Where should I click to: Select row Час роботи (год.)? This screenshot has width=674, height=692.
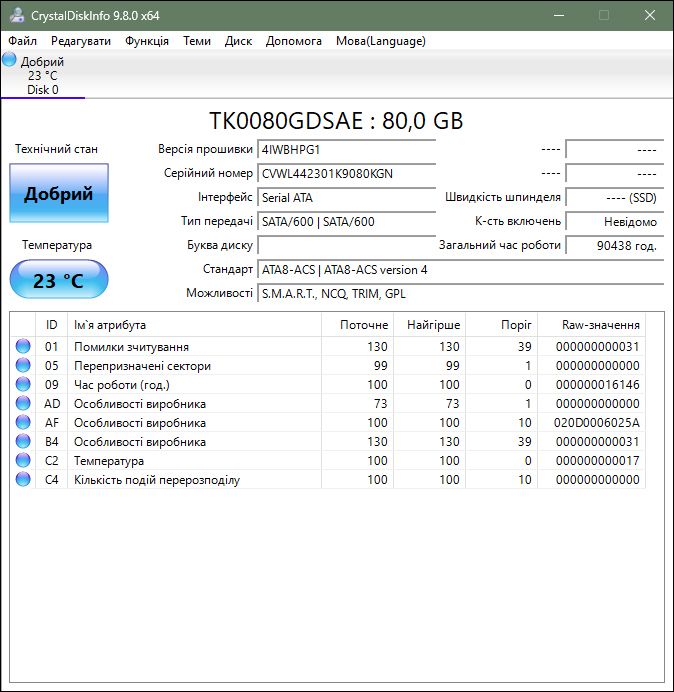click(328, 384)
